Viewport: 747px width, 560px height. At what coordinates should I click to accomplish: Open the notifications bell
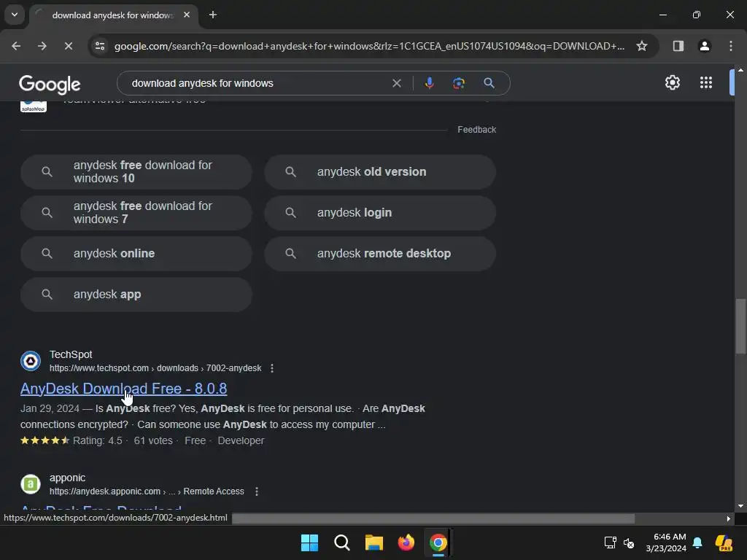(697, 542)
